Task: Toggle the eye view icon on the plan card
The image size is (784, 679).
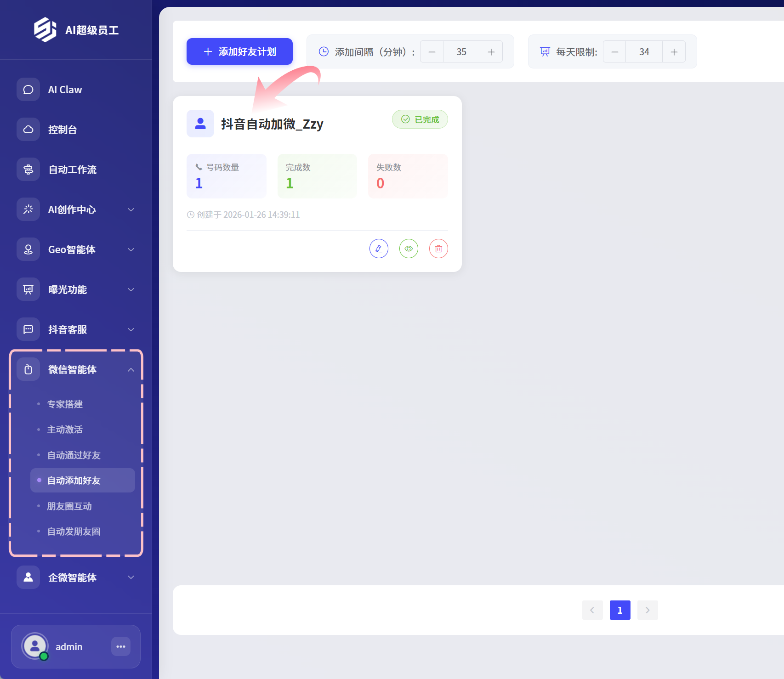Action: click(x=409, y=249)
